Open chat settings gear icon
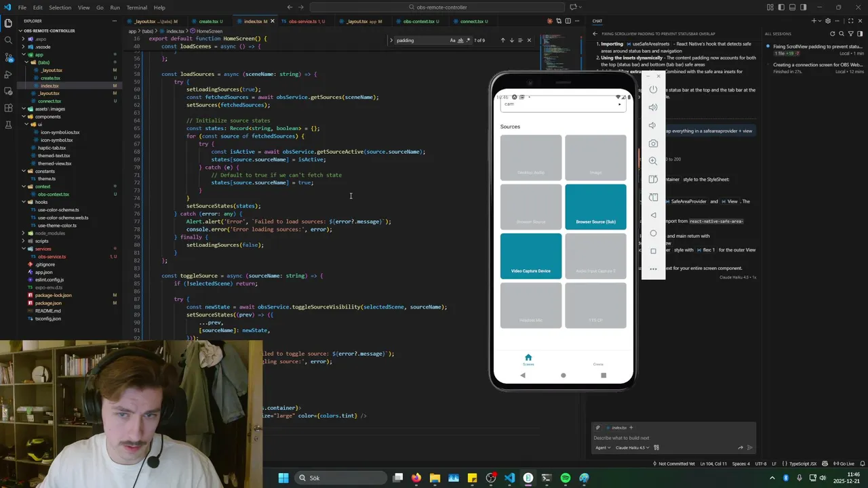Screen dimensions: 868x488 point(827,21)
